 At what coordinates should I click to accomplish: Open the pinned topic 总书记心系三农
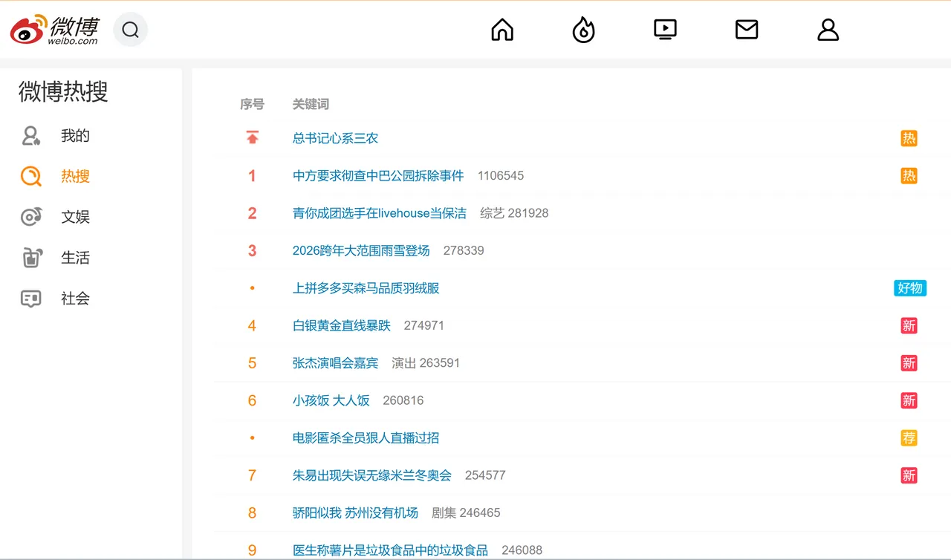tap(335, 138)
